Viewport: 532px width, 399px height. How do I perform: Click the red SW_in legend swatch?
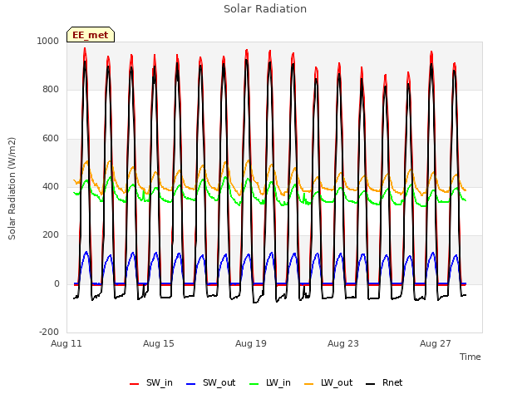pyautogui.click(x=135, y=384)
